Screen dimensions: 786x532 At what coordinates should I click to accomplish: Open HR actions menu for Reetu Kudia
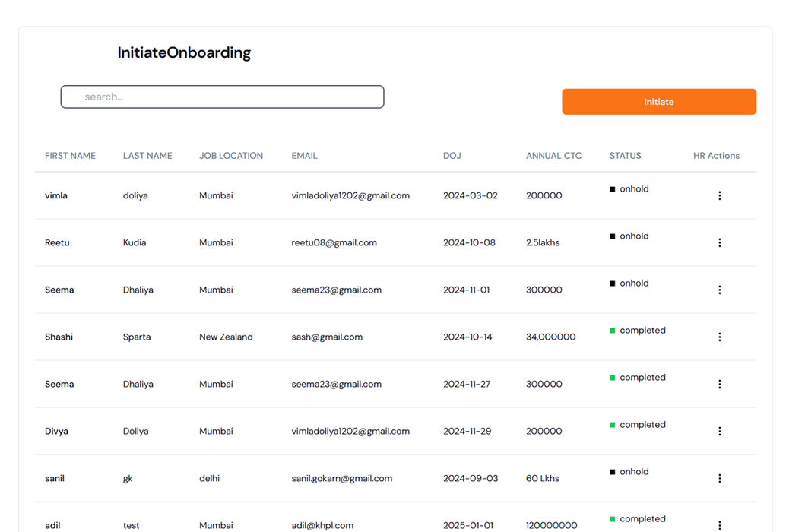719,242
